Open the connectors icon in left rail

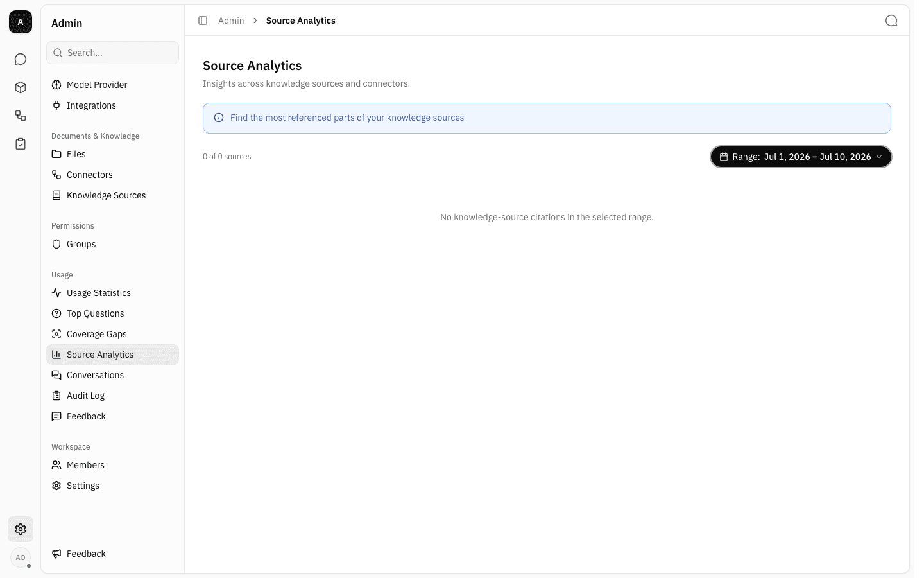coord(21,116)
